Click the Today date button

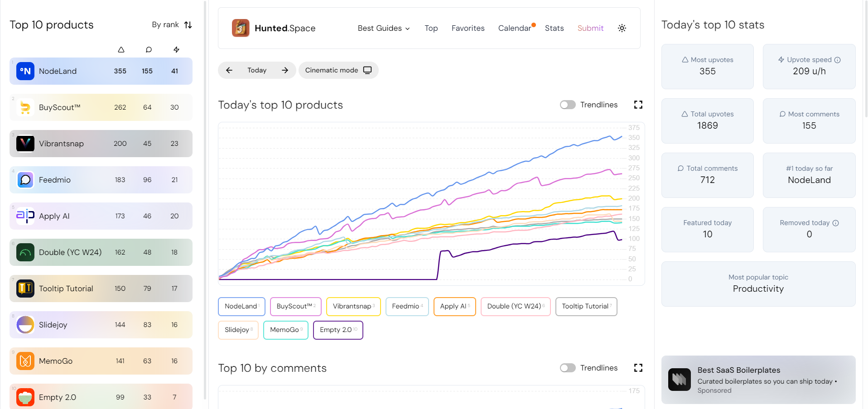[x=257, y=70]
